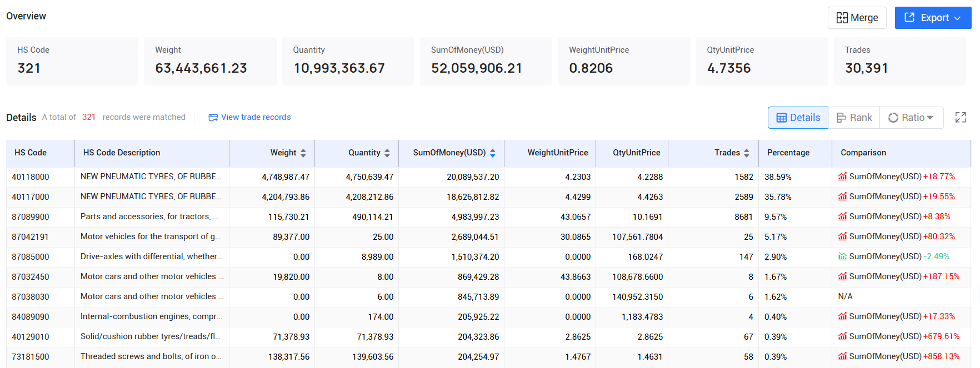Viewport: 980px width, 368px height.
Task: Click the green chart icon in row 87085000
Action: pos(843,256)
